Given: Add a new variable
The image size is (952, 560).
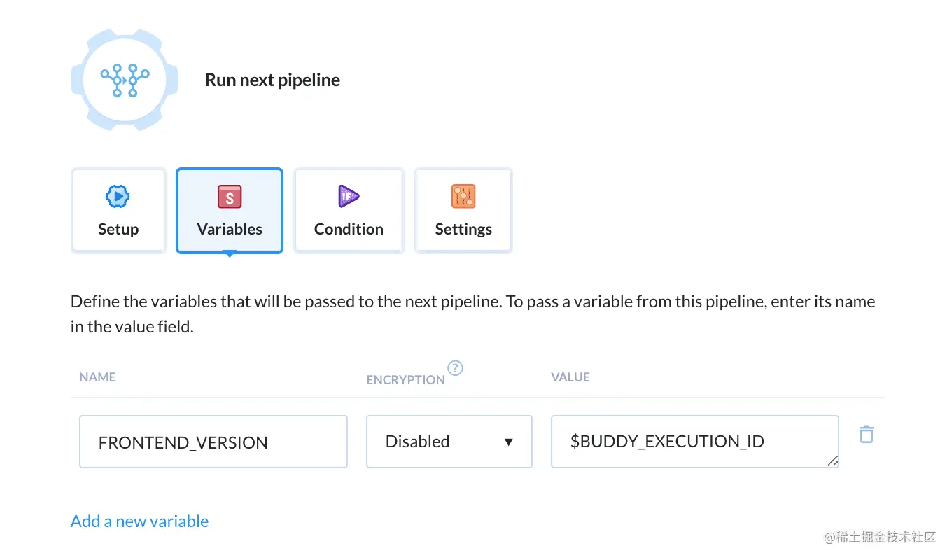Looking at the screenshot, I should [x=140, y=521].
